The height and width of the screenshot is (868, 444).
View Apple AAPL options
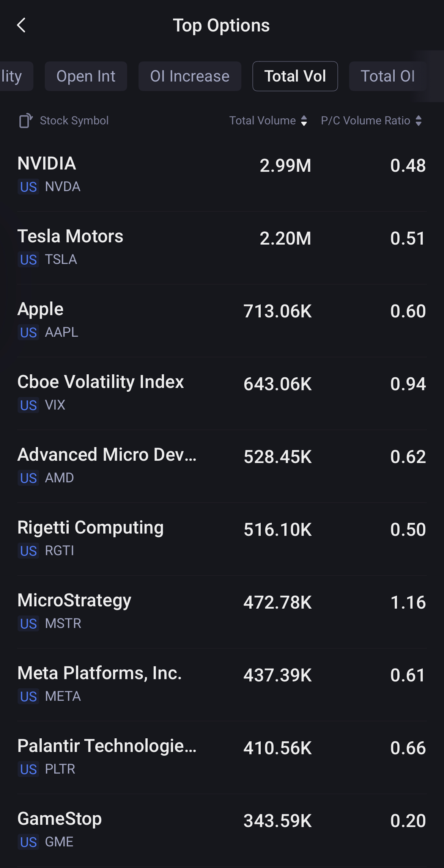point(222,320)
